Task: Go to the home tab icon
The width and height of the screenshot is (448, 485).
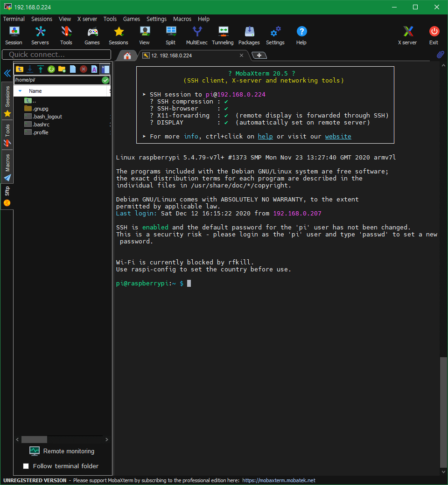Action: click(127, 55)
